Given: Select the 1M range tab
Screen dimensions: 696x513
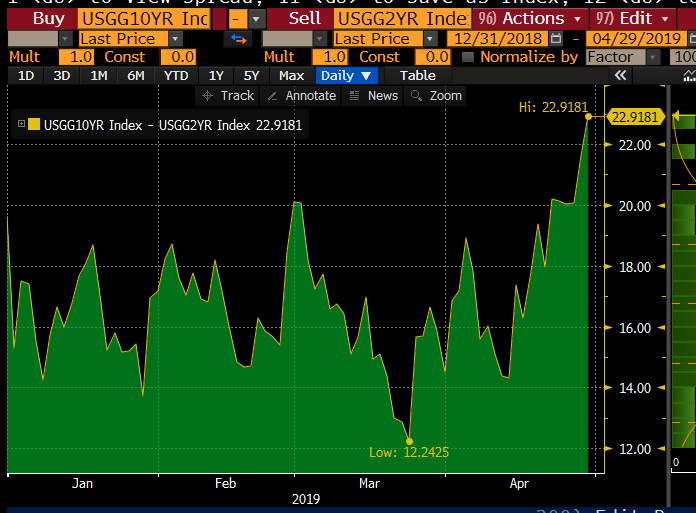Looking at the screenshot, I should (x=99, y=76).
